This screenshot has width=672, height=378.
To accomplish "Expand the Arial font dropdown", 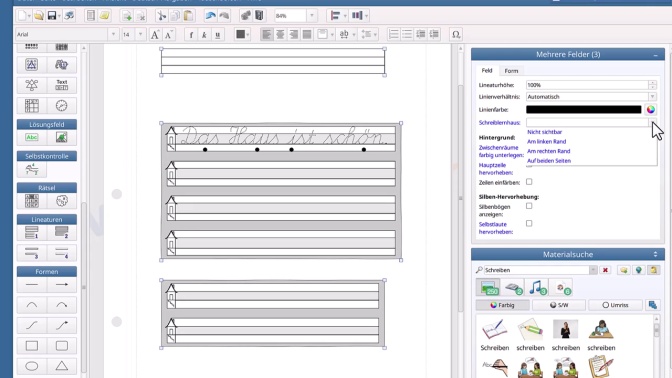I will pyautogui.click(x=113, y=34).
